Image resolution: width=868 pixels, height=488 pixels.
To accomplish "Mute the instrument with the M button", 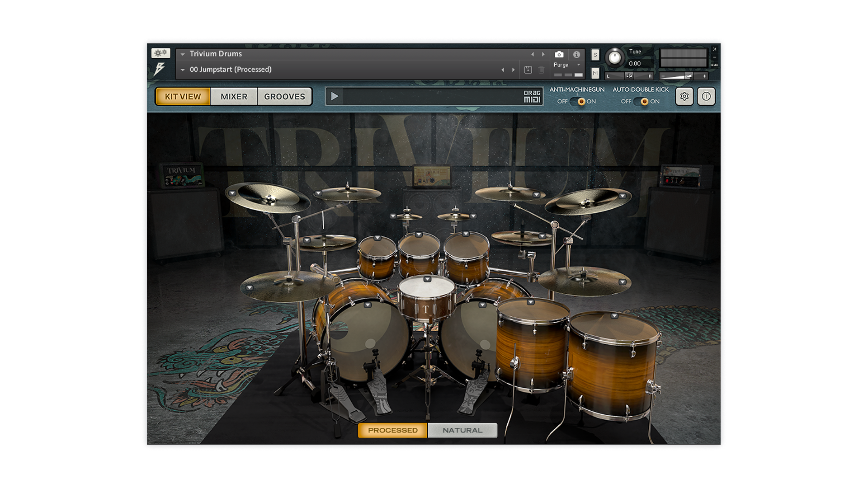I will tap(595, 73).
